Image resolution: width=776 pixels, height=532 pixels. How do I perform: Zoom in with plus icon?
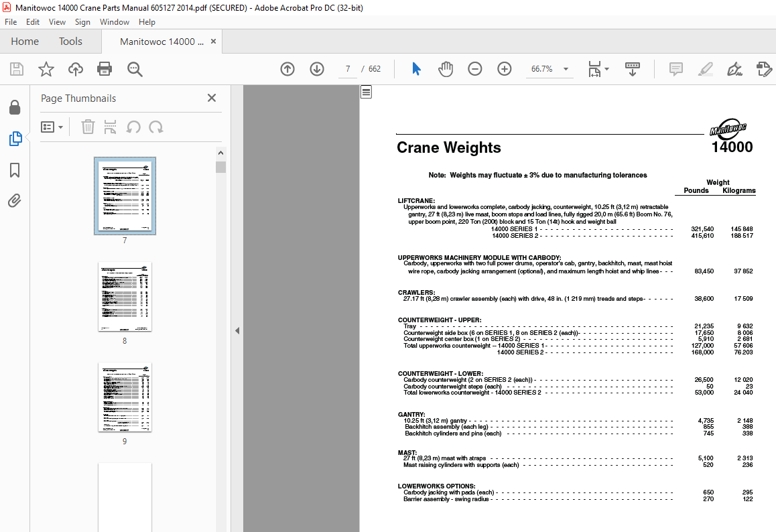[505, 69]
